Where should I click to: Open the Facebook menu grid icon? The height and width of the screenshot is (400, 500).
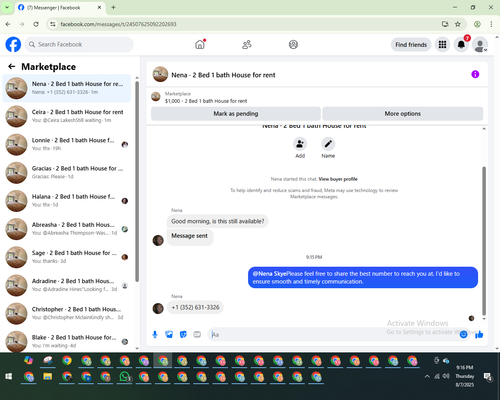coord(442,44)
